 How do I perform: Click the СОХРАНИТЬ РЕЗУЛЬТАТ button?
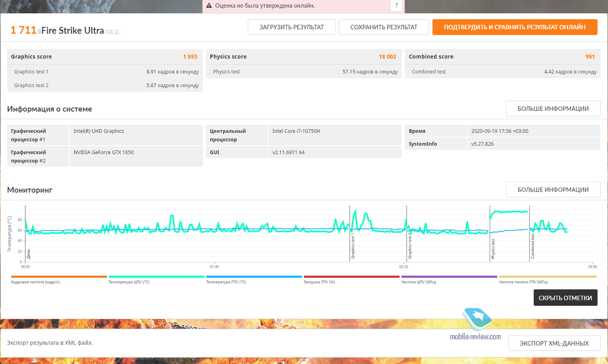click(x=384, y=27)
